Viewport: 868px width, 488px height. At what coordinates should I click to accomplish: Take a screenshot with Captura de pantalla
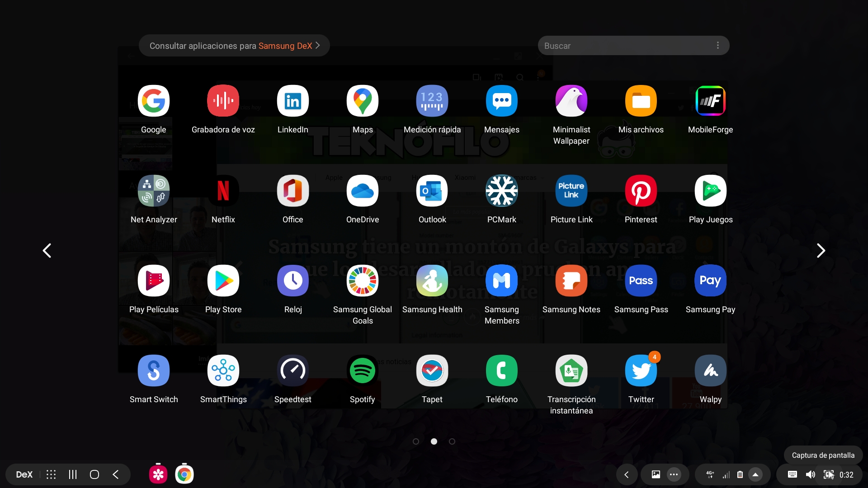click(829, 474)
